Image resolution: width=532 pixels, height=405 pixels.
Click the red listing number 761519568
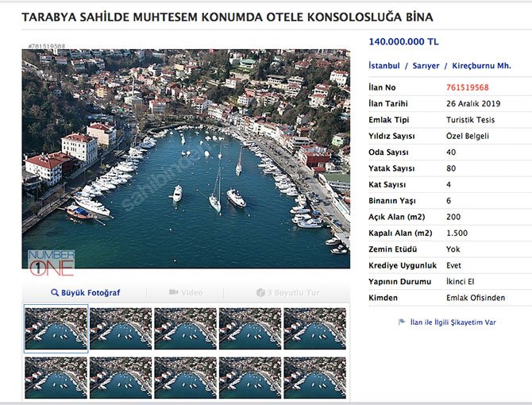(x=468, y=88)
